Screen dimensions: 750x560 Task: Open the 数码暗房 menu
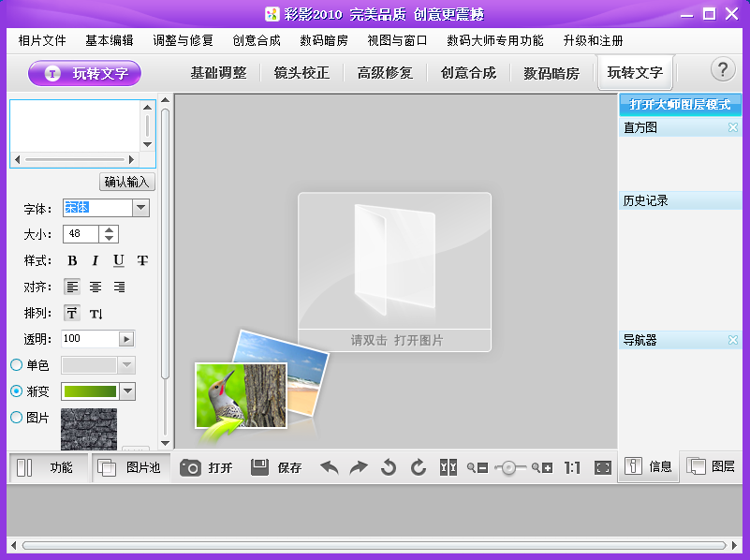point(324,40)
